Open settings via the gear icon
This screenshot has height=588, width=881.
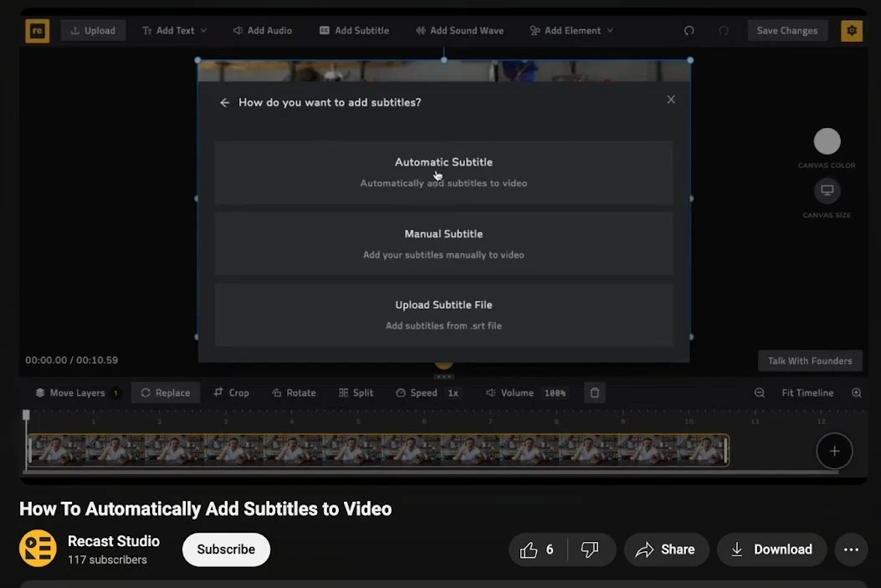(x=852, y=31)
